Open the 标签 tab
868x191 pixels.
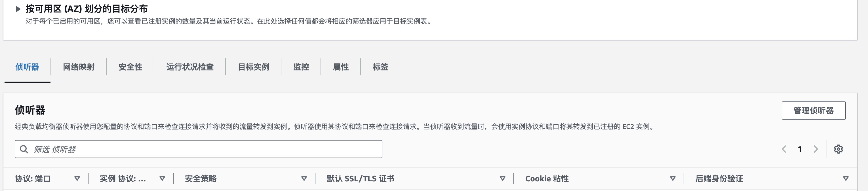coord(380,67)
